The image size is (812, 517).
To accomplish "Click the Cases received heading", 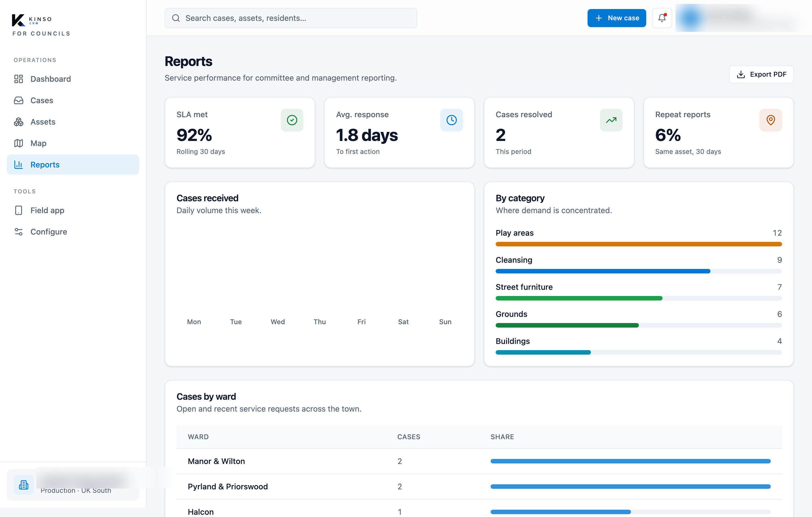I will click(x=208, y=198).
